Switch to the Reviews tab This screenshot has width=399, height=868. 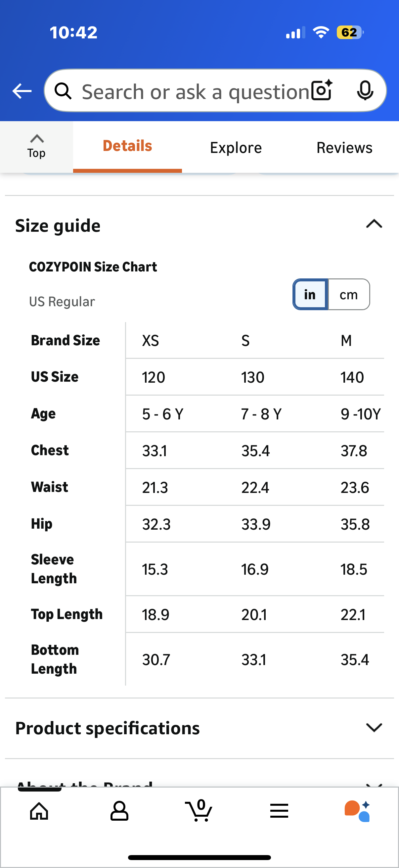click(x=344, y=147)
